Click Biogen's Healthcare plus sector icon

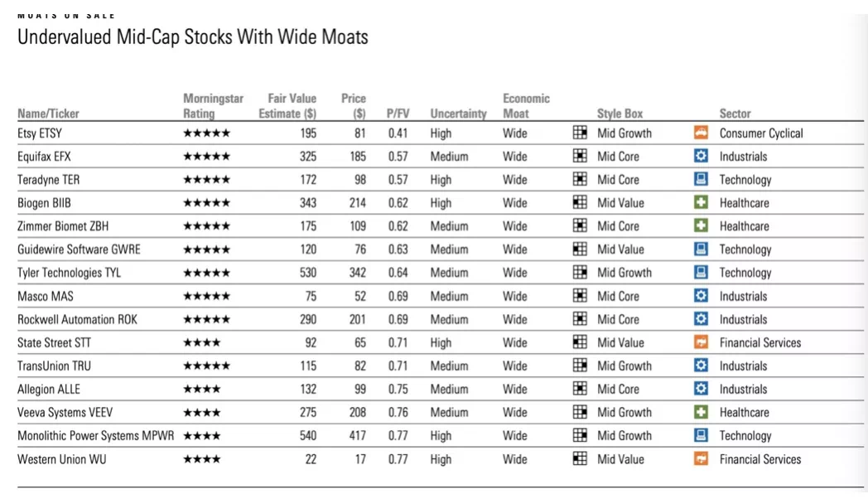(701, 203)
